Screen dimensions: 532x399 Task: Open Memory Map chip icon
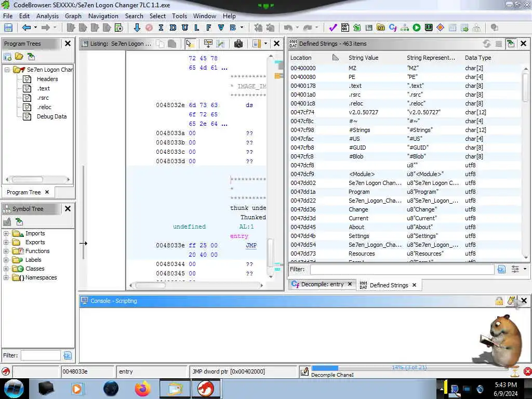(x=429, y=28)
